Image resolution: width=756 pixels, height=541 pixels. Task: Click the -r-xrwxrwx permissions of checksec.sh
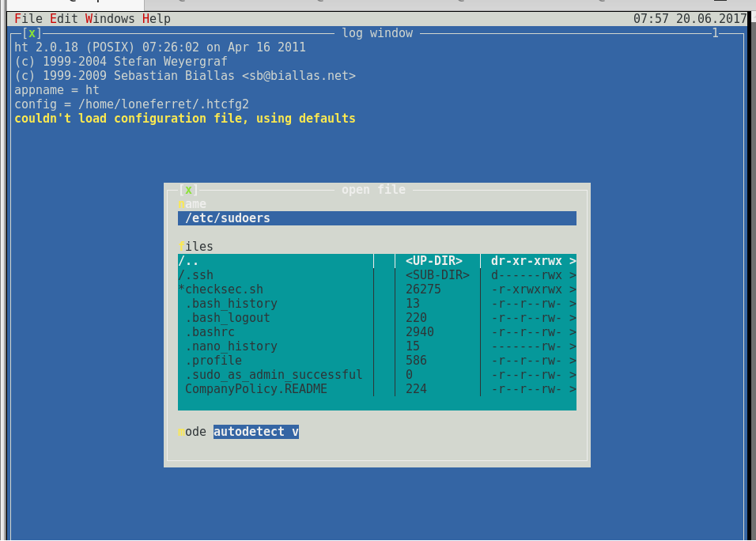click(527, 289)
